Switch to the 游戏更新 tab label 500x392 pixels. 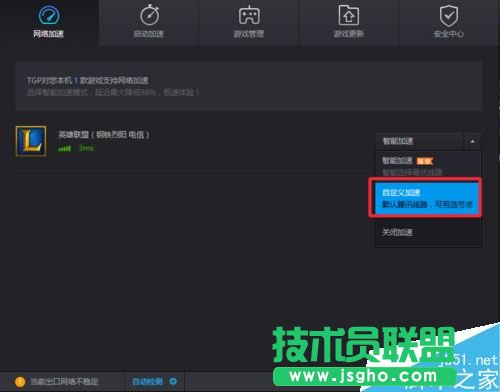pos(348,34)
